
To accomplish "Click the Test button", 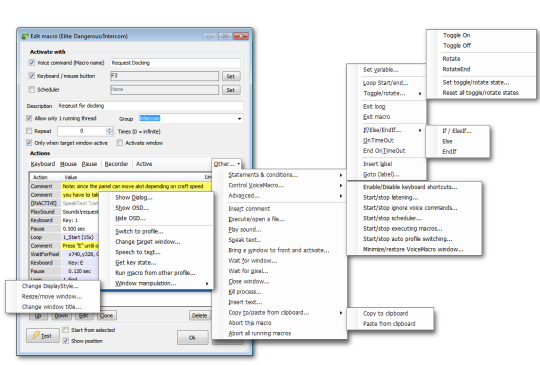I will [42, 336].
